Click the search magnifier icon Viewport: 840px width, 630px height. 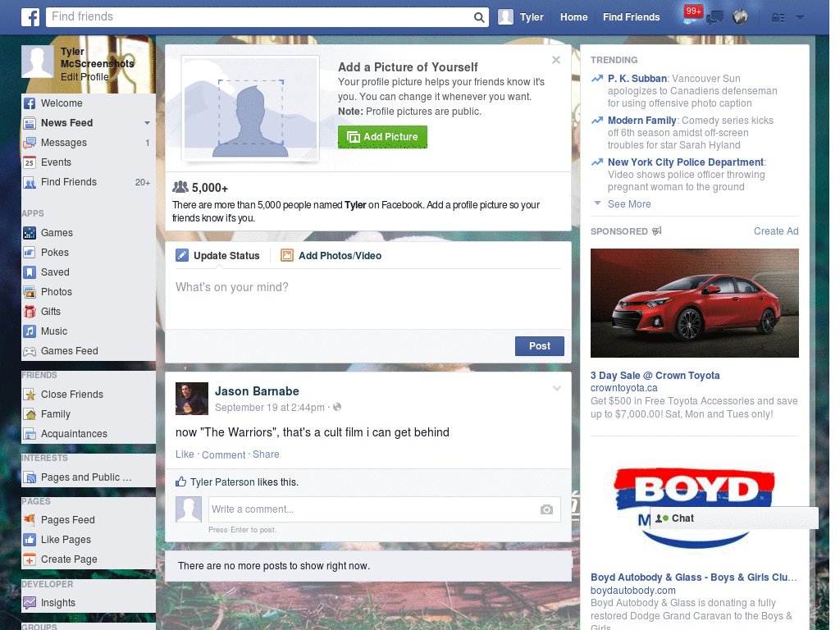[x=479, y=17]
